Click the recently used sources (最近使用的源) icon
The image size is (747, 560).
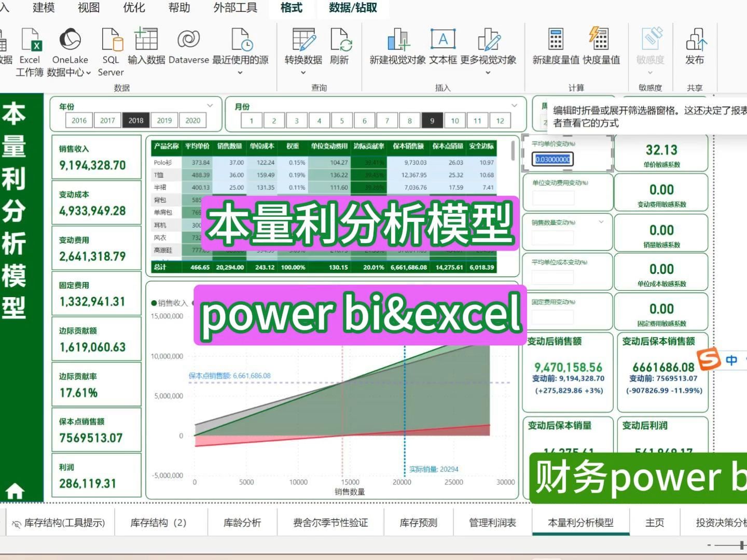[x=241, y=39]
